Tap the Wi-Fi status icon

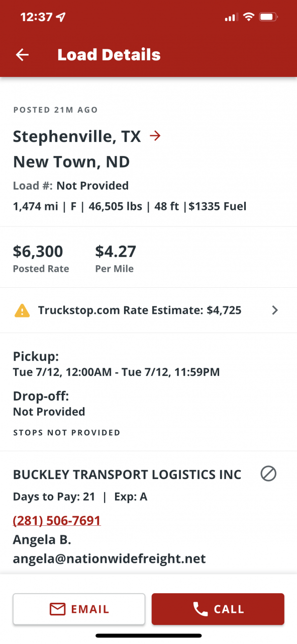click(x=248, y=17)
